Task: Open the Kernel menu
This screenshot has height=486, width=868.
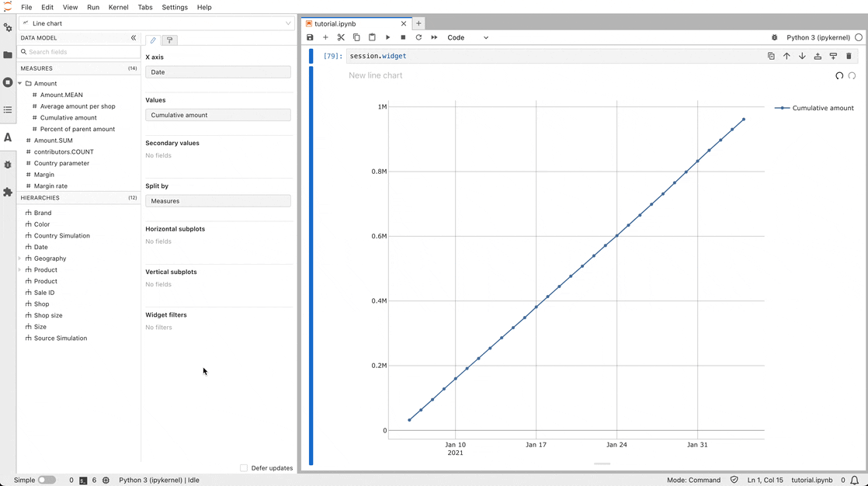Action: point(118,7)
